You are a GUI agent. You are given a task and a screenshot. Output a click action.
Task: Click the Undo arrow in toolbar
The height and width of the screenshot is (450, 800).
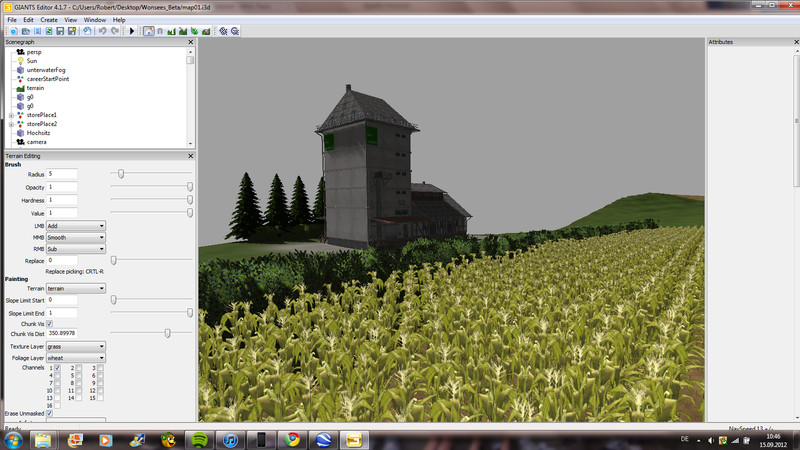(x=103, y=31)
